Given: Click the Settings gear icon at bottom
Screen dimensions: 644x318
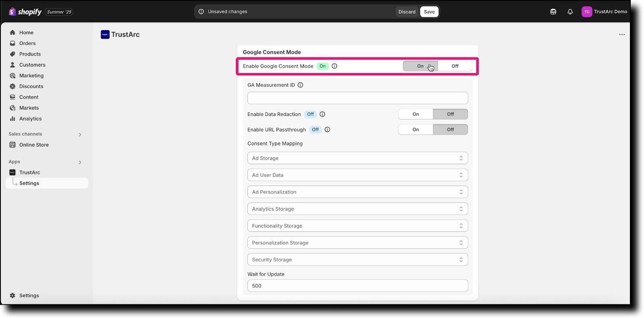Looking at the screenshot, I should 12,295.
